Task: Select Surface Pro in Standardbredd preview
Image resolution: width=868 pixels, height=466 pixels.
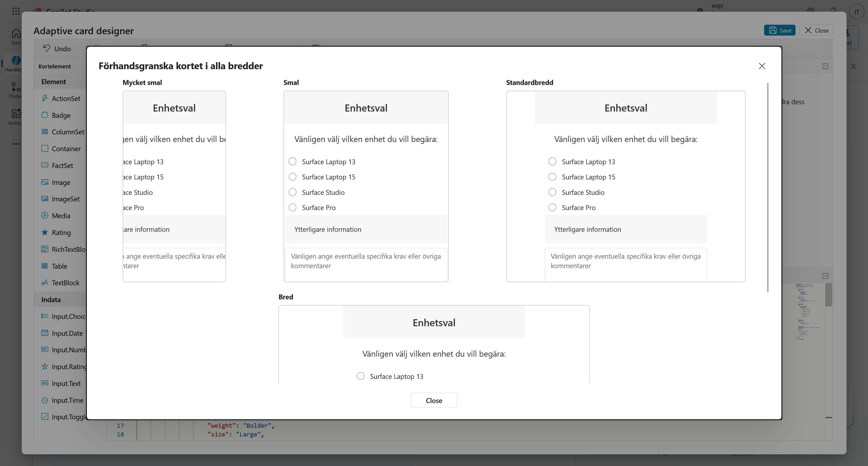Action: tap(552, 208)
